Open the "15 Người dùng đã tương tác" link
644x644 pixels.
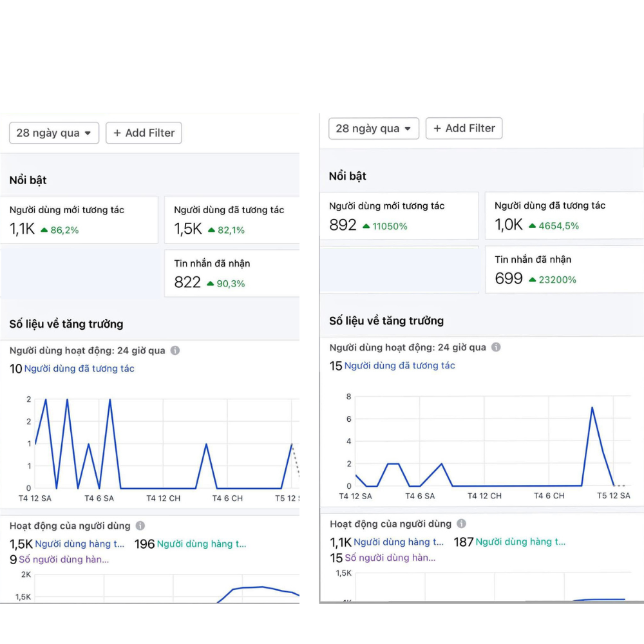(x=392, y=366)
